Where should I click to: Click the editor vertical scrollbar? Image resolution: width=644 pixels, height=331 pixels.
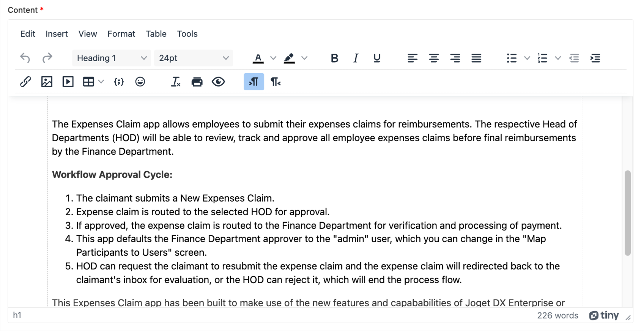pyautogui.click(x=628, y=213)
